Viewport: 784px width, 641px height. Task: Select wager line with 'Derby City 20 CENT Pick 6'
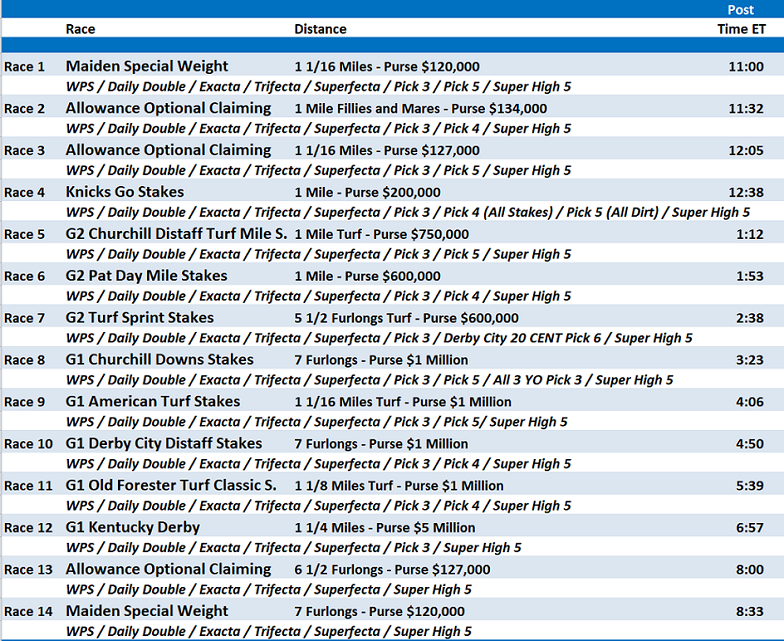(378, 338)
